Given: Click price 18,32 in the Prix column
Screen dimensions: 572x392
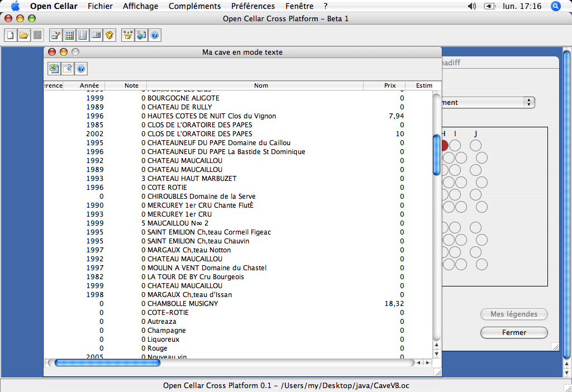Looking at the screenshot, I should (394, 304).
